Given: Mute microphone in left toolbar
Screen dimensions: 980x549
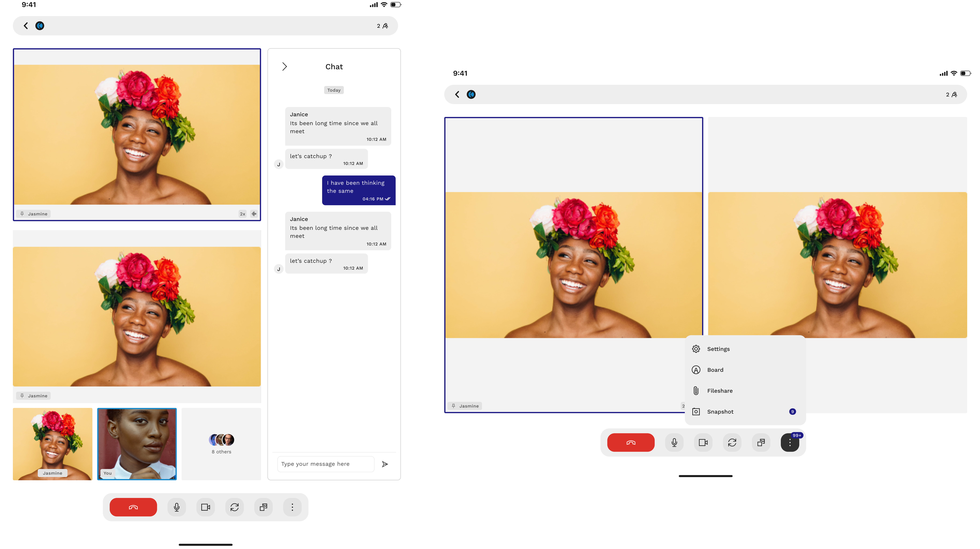Looking at the screenshot, I should pyautogui.click(x=177, y=507).
